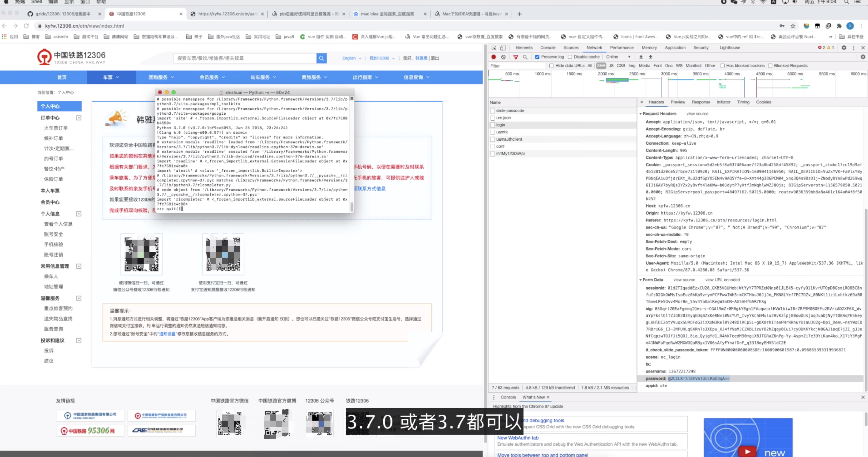This screenshot has width=868, height=457.
Task: Open the 我的12306 dropdown
Action: (x=382, y=58)
